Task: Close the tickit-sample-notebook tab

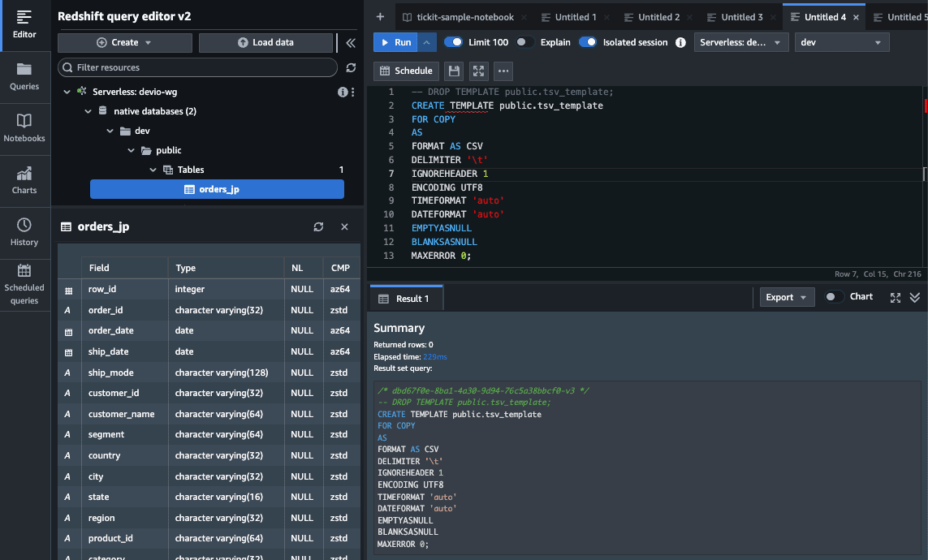Action: coord(524,17)
